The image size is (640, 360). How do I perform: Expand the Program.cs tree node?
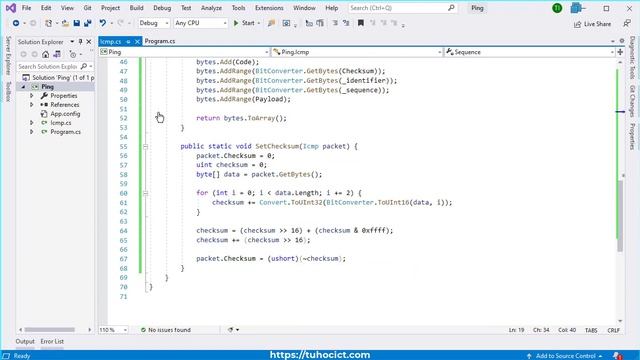[31, 131]
